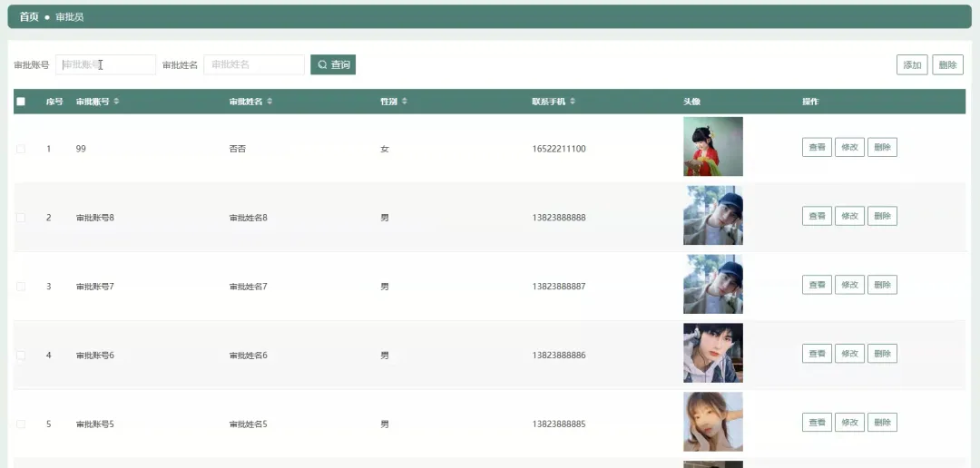Open avatar thumbnail of 审批账号7

click(x=713, y=284)
